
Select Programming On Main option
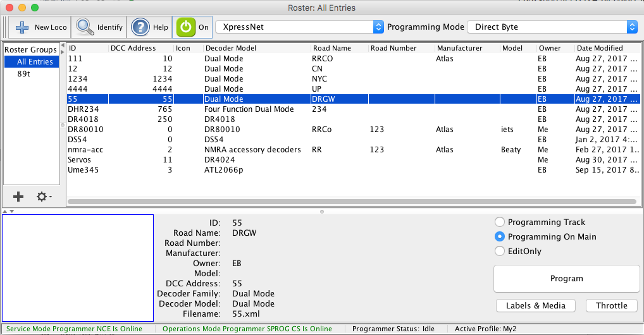pyautogui.click(x=500, y=236)
